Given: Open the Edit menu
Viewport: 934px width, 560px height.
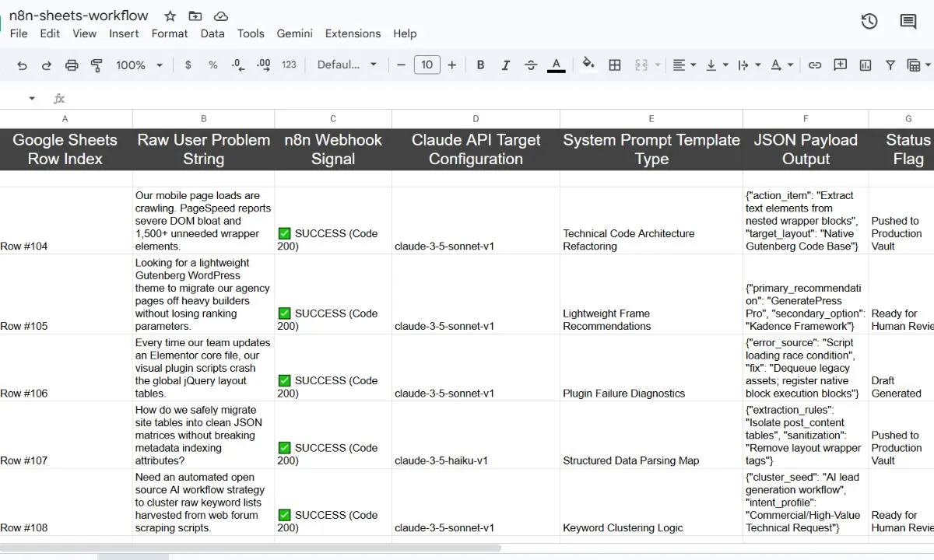Looking at the screenshot, I should pos(50,33).
